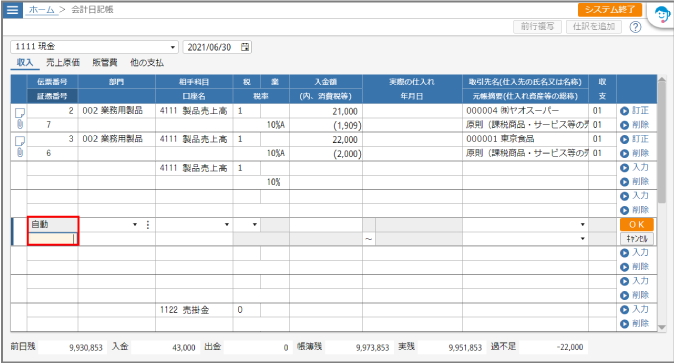674x363 pixels.
Task: Click the 相手科目 column header
Action: (x=194, y=82)
